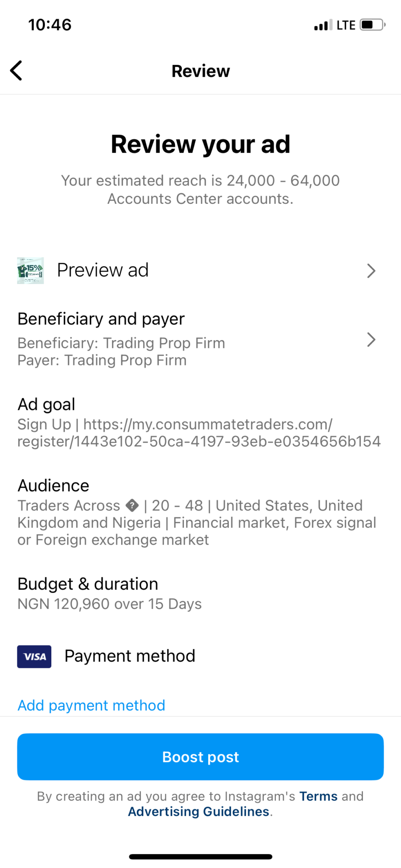Tap the LTE network indicator
This screenshot has height=868, width=401.
(346, 25)
